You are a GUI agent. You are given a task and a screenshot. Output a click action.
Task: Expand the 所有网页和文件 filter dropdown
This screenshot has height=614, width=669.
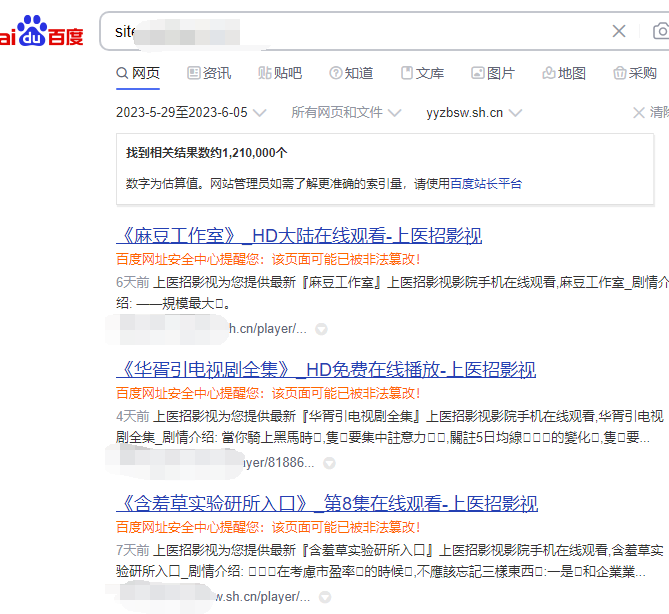click(x=346, y=112)
